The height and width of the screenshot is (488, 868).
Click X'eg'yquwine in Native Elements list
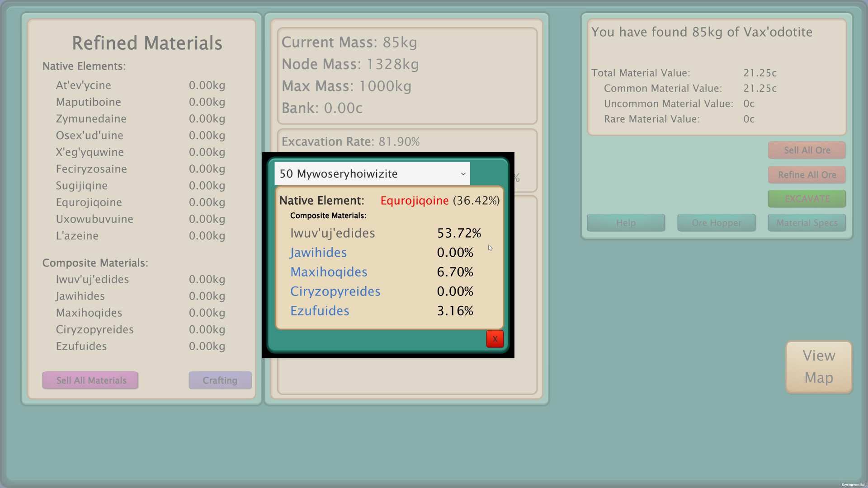(90, 152)
